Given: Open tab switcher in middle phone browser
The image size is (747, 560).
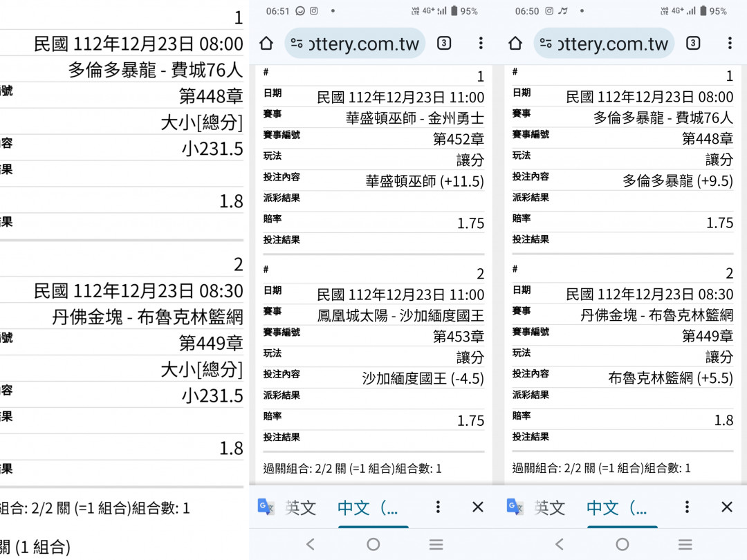Looking at the screenshot, I should tap(444, 44).
